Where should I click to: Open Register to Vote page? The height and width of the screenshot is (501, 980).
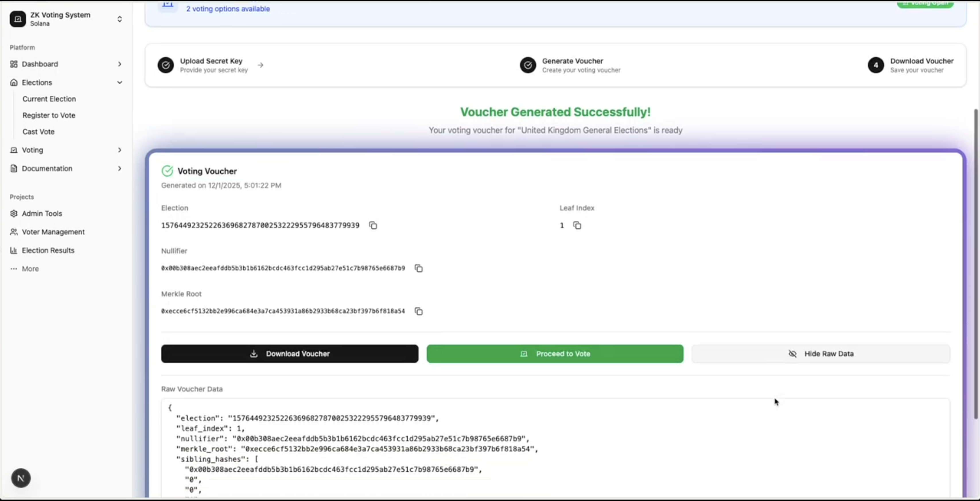coord(49,115)
